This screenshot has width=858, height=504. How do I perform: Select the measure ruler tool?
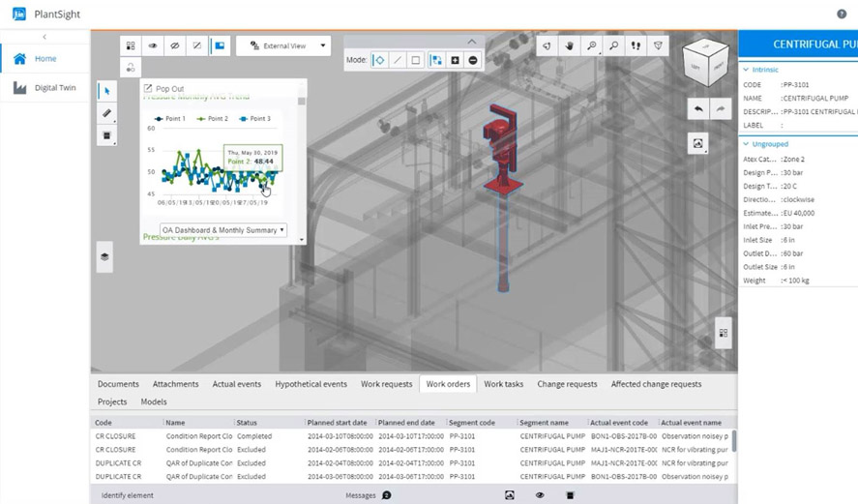tap(106, 113)
